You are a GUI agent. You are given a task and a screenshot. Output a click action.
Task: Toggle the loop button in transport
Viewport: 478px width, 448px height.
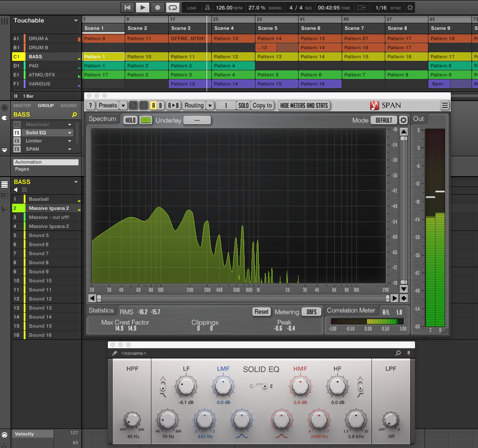[173, 7]
